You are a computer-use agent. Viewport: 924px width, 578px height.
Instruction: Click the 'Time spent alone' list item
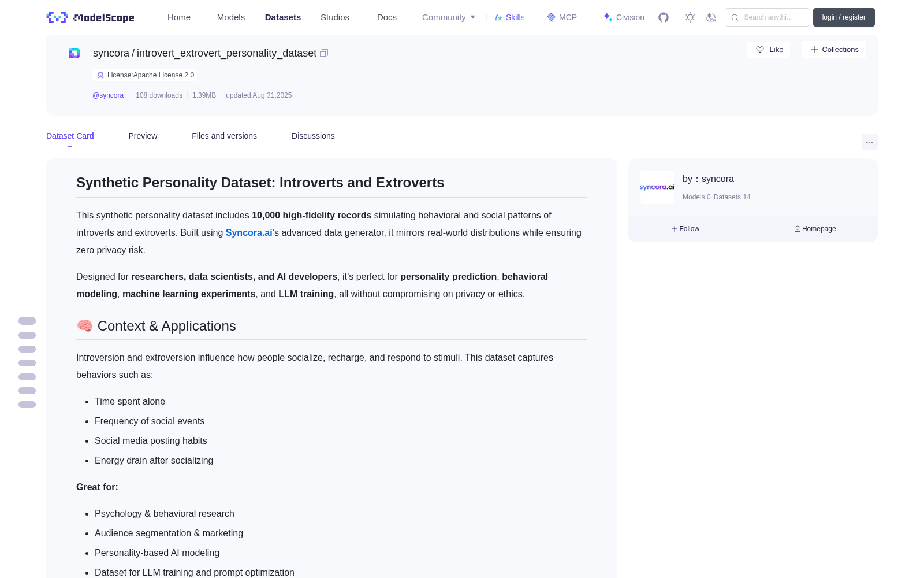click(130, 401)
